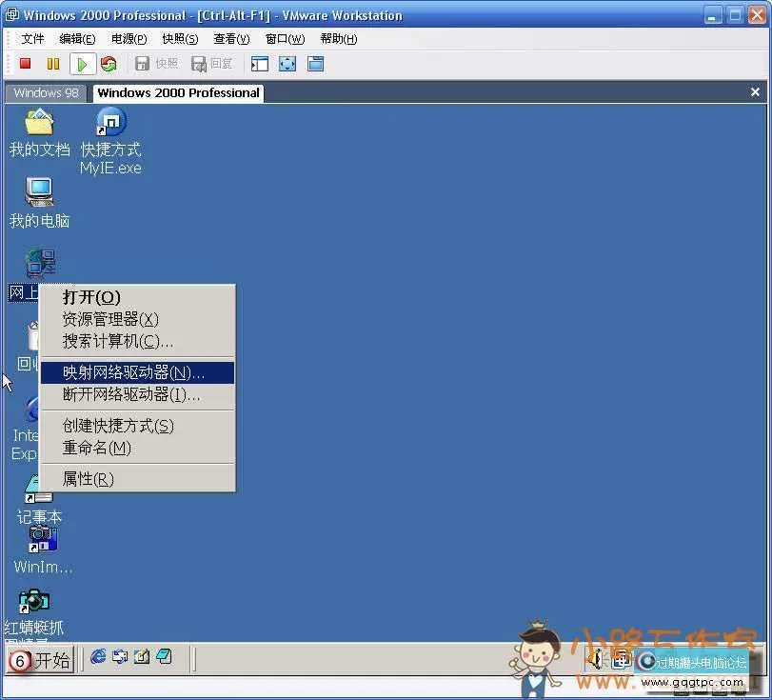The height and width of the screenshot is (700, 772).
Task: Take a snapshot with the 快照 toolbar icon
Action: (x=155, y=63)
